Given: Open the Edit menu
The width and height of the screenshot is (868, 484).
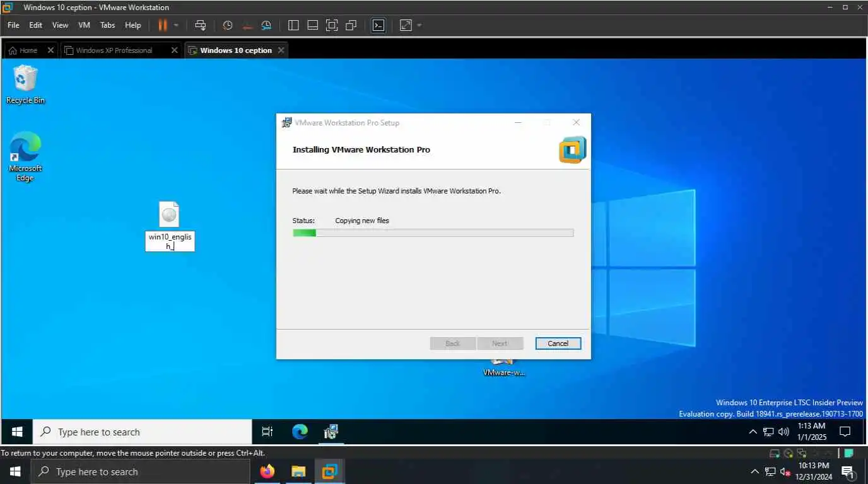Looking at the screenshot, I should [36, 25].
